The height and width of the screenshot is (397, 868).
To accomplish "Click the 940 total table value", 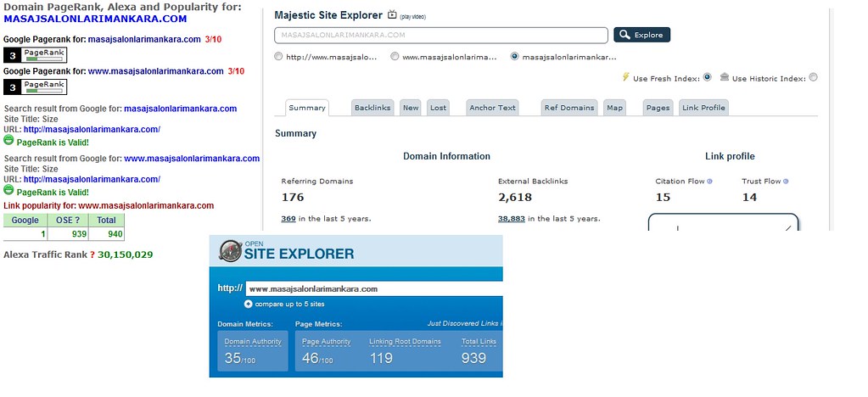I will point(115,234).
